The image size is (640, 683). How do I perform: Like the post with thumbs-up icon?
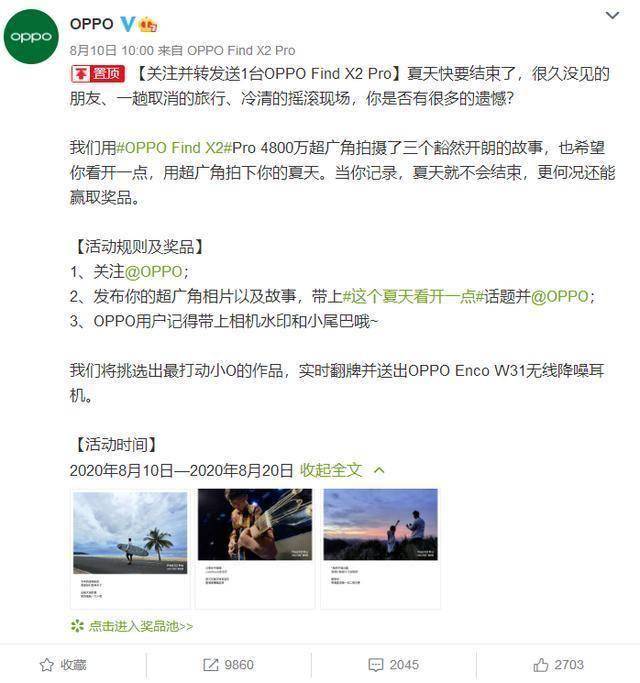541,665
